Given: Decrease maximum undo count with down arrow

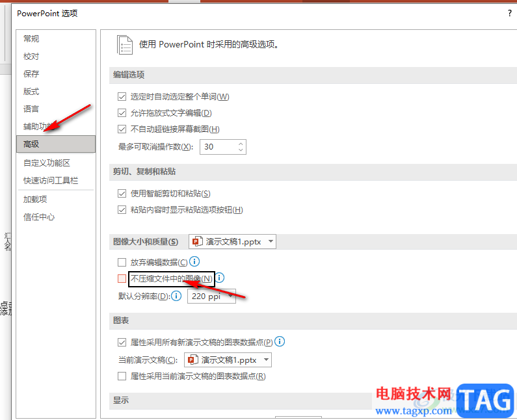Looking at the screenshot, I should (241, 150).
